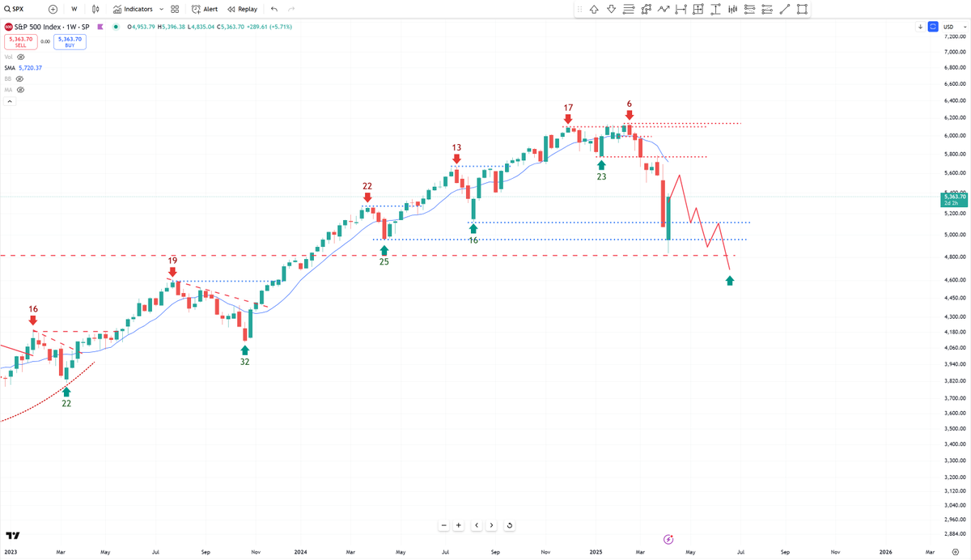Screen dimensions: 971x560
Task: Zoom in the chart with plus button
Action: click(x=459, y=525)
